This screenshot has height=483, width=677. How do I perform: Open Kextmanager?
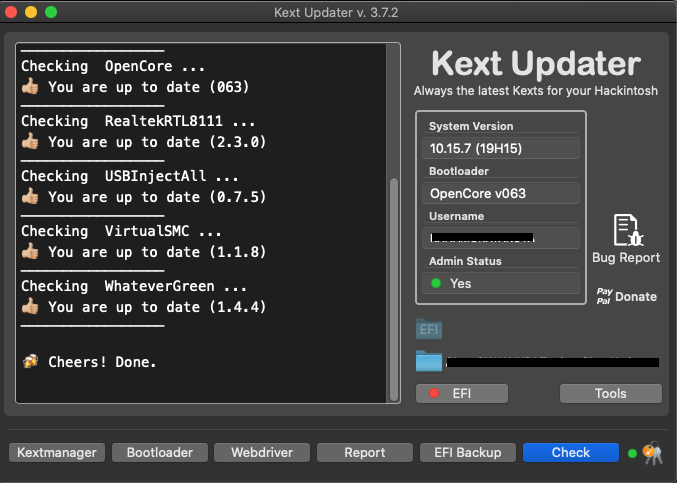coord(57,452)
